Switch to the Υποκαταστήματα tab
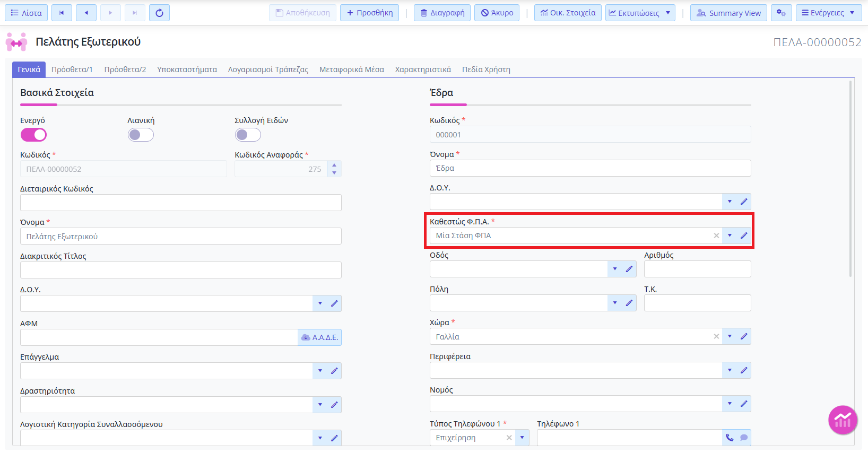 [x=187, y=69]
